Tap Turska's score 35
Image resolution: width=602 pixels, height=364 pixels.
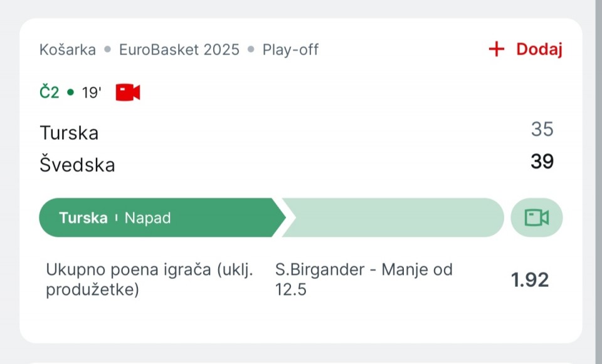tap(542, 129)
